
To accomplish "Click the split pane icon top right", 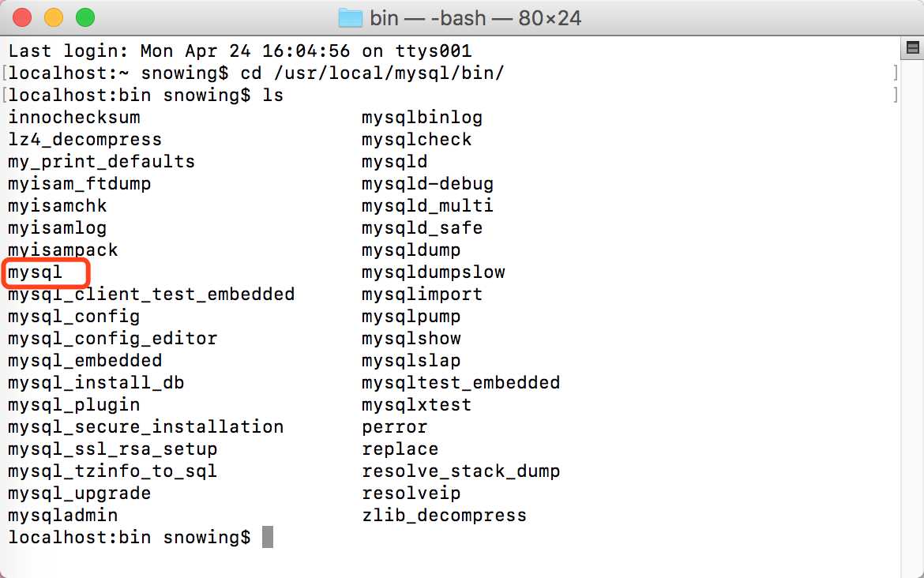I will pyautogui.click(x=912, y=47).
